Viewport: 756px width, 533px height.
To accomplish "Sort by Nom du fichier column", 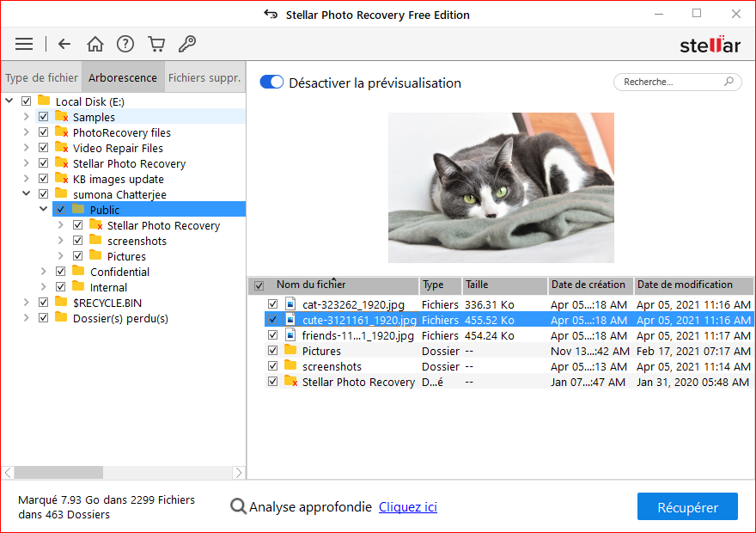I will click(x=342, y=285).
